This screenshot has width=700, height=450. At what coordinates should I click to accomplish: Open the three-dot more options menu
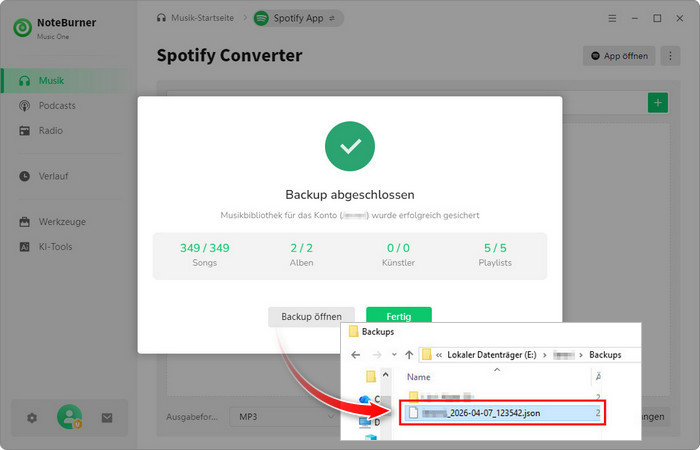pyautogui.click(x=670, y=56)
